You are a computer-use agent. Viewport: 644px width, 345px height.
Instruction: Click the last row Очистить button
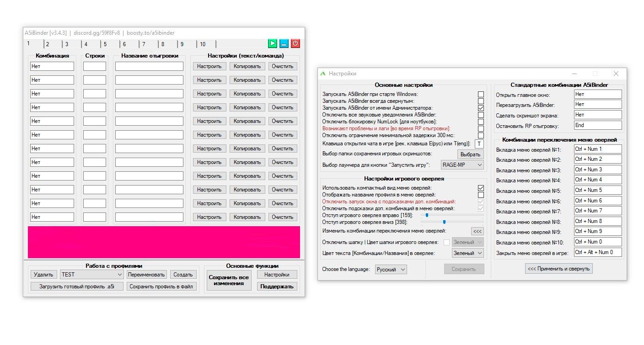(283, 217)
